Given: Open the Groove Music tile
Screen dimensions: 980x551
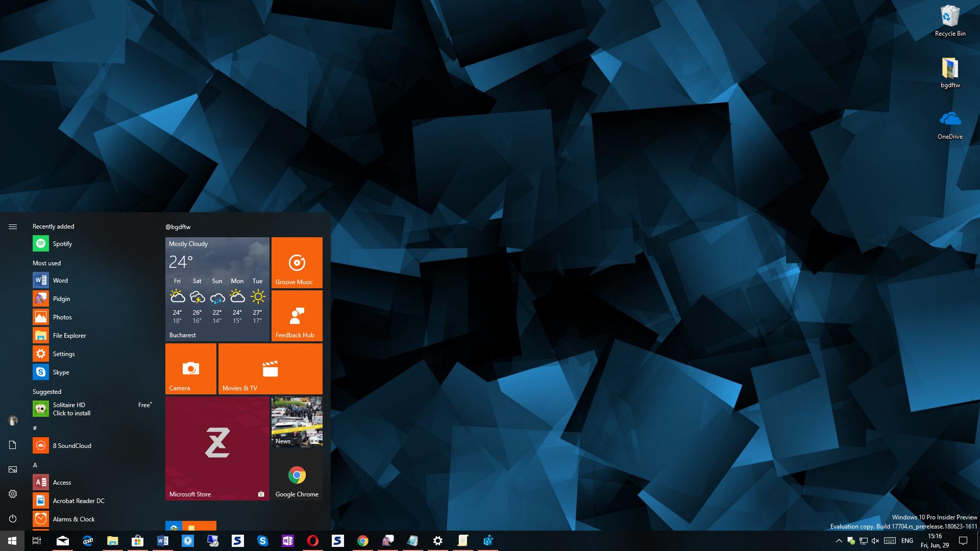Looking at the screenshot, I should click(297, 263).
